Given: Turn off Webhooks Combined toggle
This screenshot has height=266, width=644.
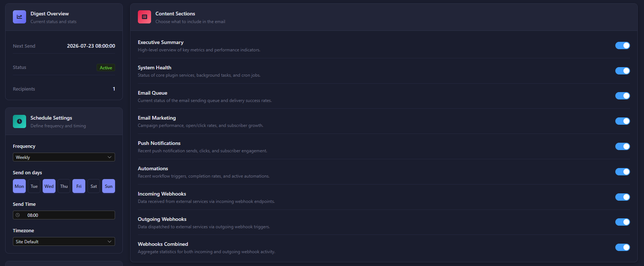Looking at the screenshot, I should (x=622, y=247).
